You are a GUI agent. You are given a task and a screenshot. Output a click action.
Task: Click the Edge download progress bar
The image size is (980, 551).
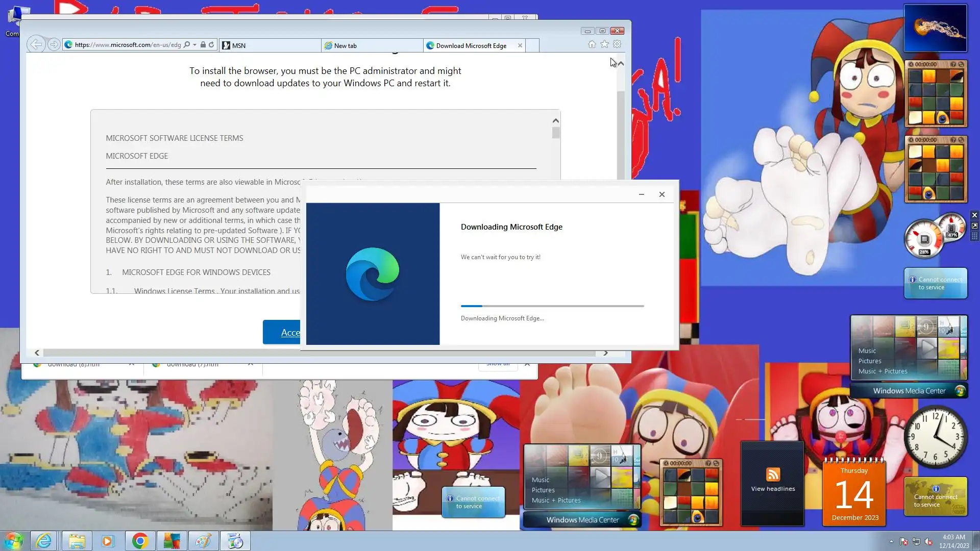pyautogui.click(x=552, y=306)
